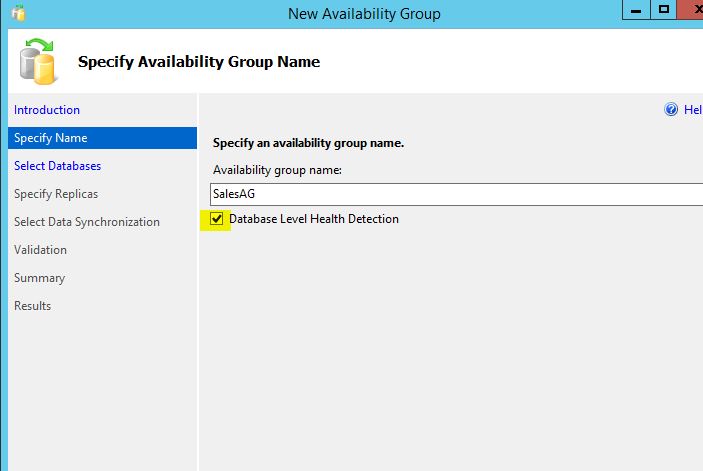The width and height of the screenshot is (703, 471).
Task: Jump to the Validation step
Action: (41, 250)
